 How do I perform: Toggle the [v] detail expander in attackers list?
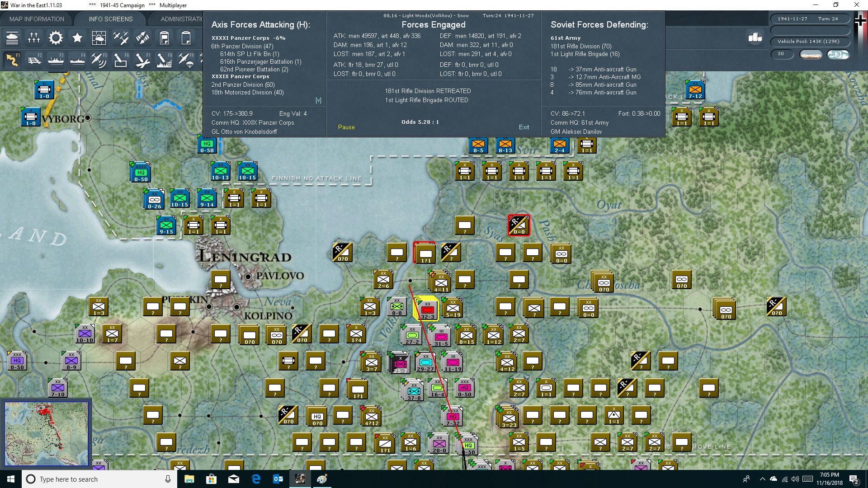(x=318, y=100)
